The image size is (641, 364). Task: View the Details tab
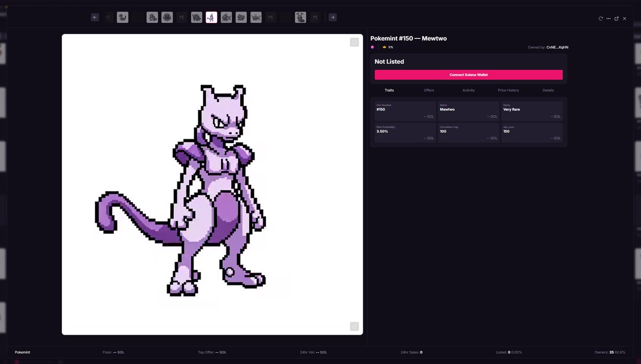click(548, 90)
